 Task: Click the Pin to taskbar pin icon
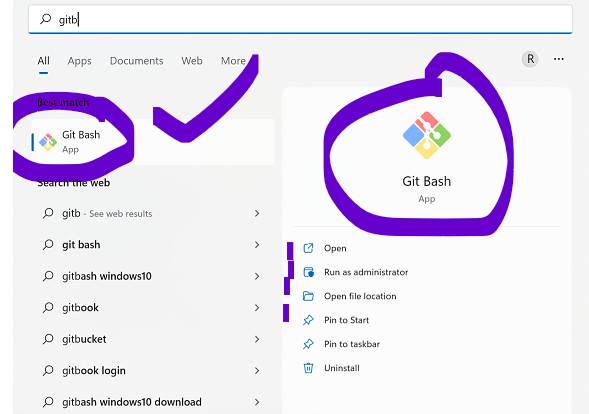coord(308,344)
